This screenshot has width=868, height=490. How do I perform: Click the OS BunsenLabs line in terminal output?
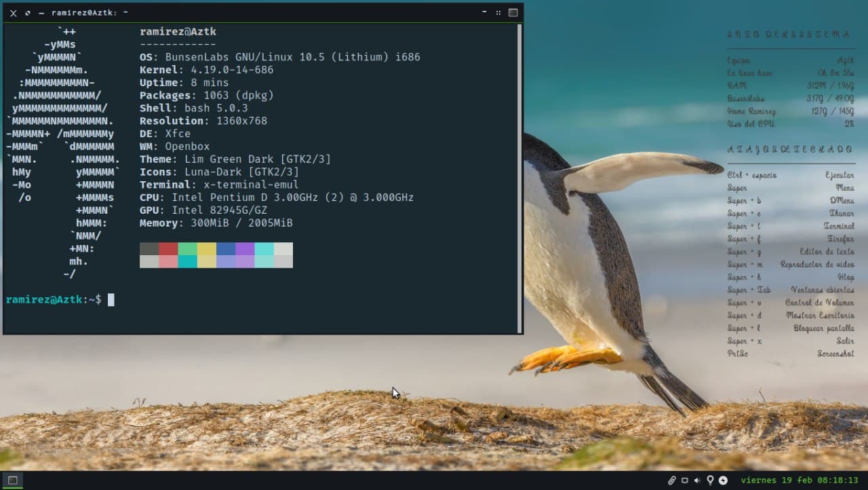(279, 57)
